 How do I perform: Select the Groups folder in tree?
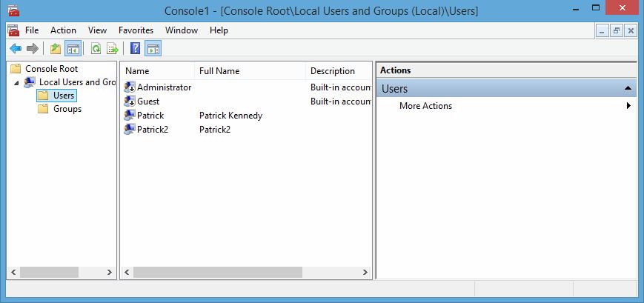[x=67, y=109]
